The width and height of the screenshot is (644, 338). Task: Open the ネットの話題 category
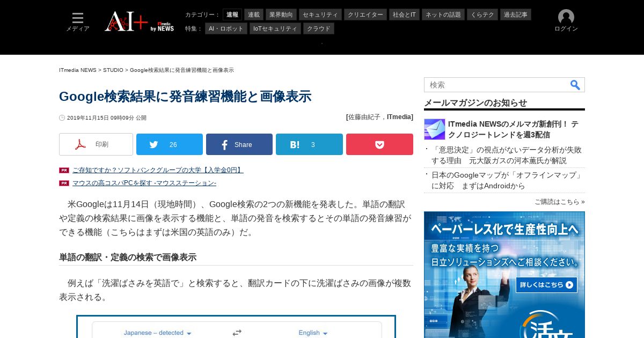point(443,14)
